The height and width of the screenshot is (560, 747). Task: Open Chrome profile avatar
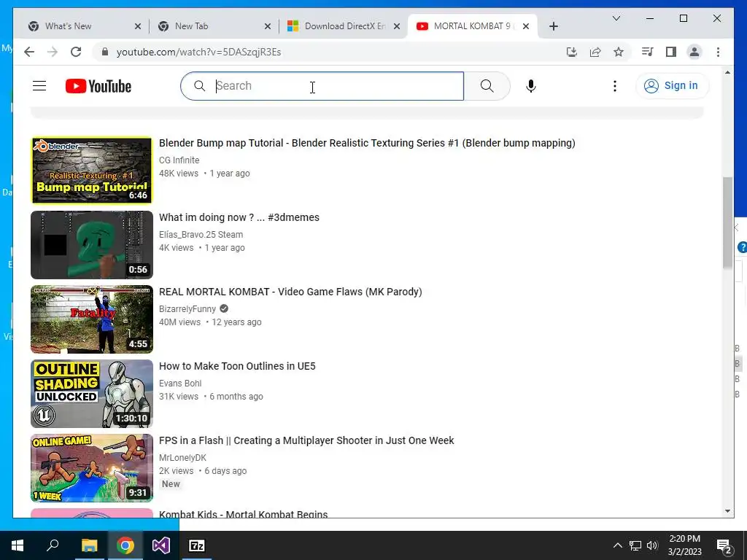tap(694, 52)
